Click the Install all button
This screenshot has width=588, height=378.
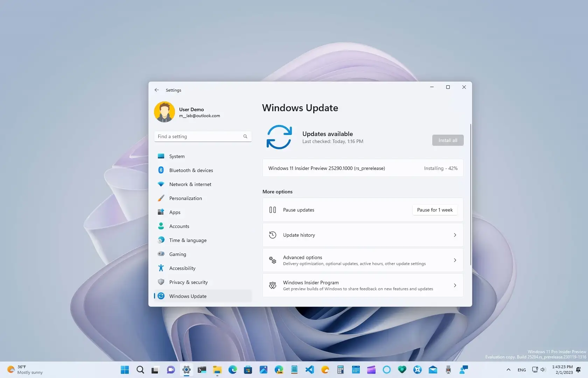448,140
